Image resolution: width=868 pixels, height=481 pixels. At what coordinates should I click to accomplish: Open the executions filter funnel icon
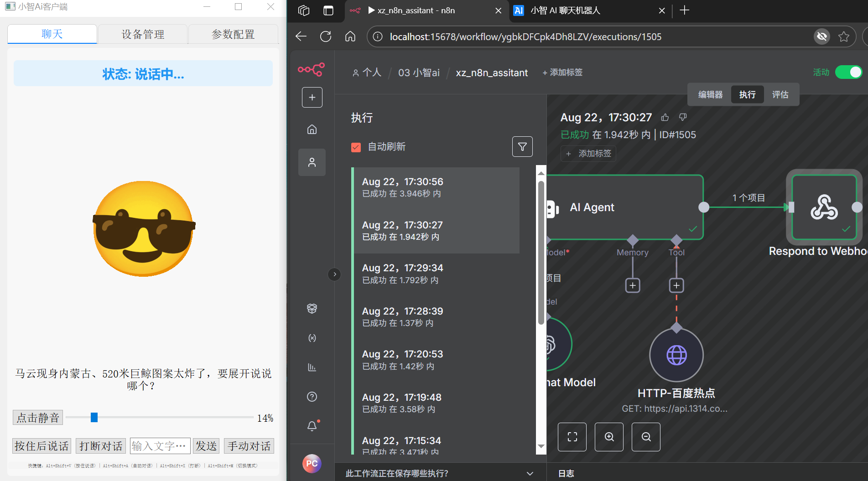pyautogui.click(x=522, y=147)
